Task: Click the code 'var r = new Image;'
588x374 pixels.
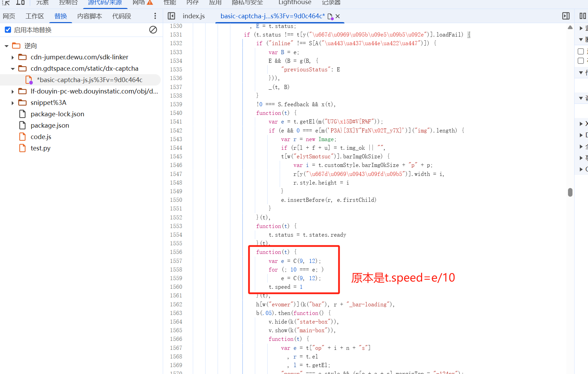Action: pos(309,139)
